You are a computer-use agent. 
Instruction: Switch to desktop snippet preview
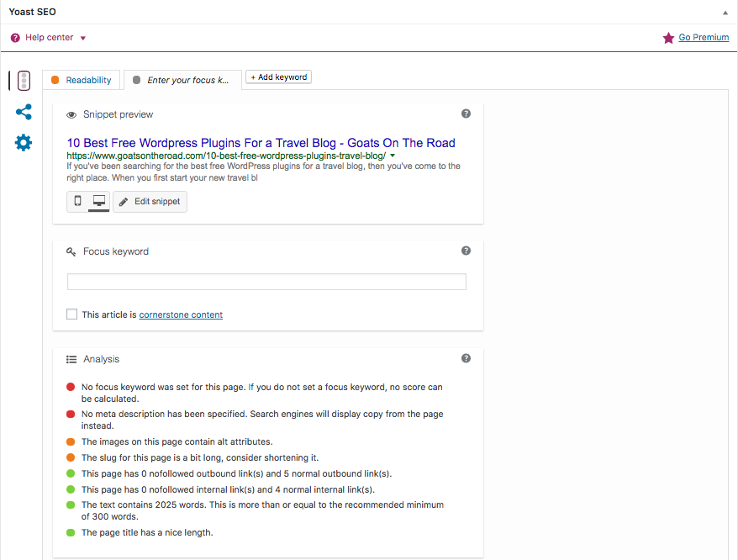point(99,201)
